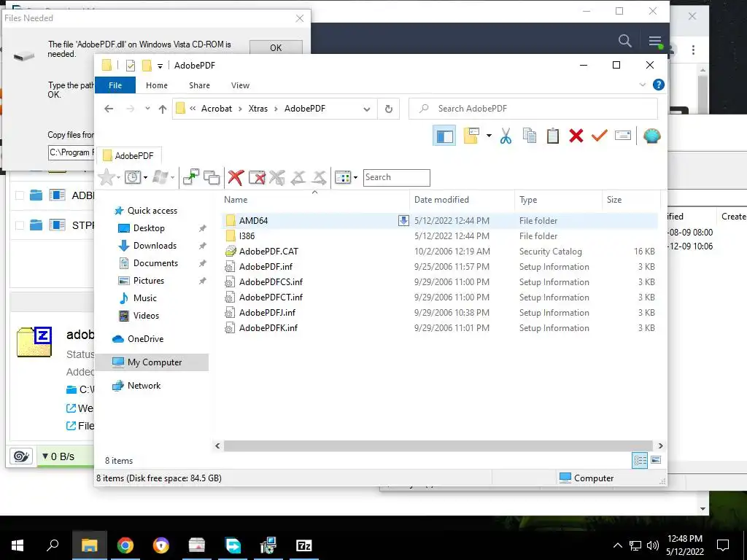Sort by Date modified column header

(462, 200)
